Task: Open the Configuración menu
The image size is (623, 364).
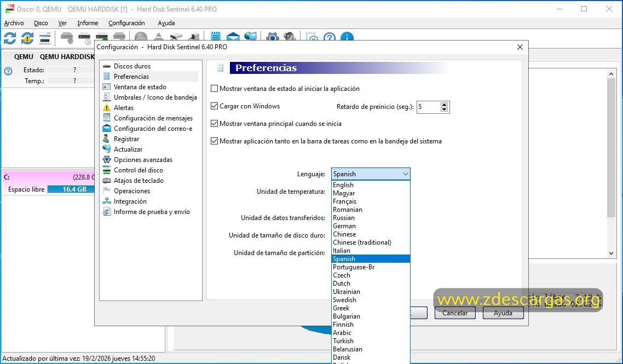Action: pos(127,23)
